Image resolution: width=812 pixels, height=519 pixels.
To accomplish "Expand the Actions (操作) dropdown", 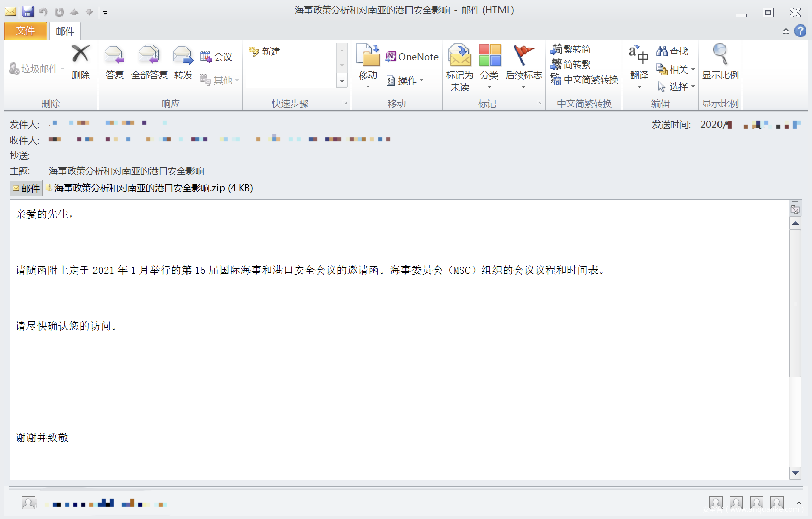I will (x=406, y=80).
